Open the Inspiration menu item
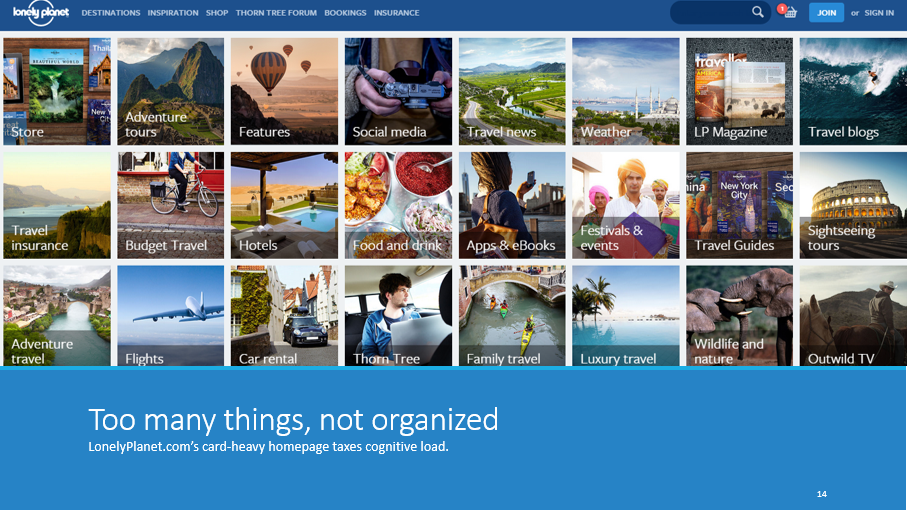The width and height of the screenshot is (907, 510). tap(173, 13)
